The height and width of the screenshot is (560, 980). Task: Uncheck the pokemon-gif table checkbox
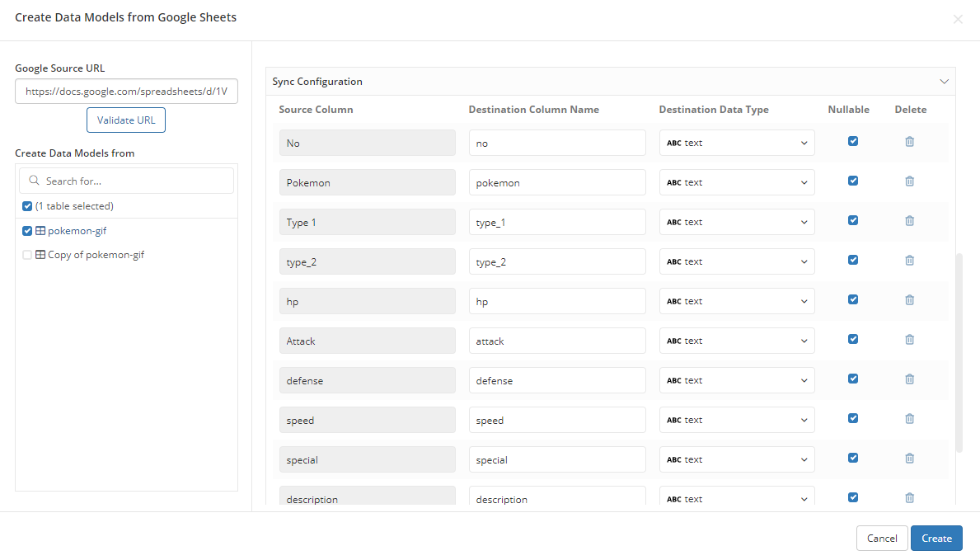[27, 231]
